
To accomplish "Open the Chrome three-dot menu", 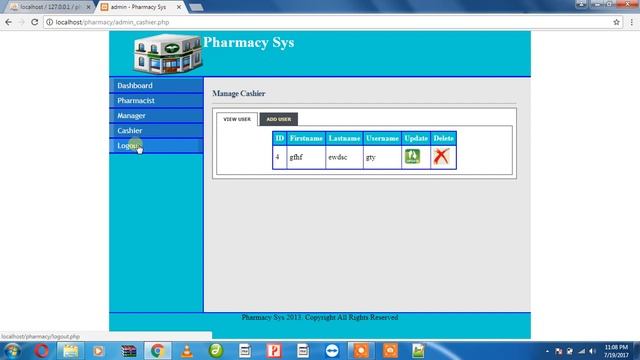I will pyautogui.click(x=631, y=22).
